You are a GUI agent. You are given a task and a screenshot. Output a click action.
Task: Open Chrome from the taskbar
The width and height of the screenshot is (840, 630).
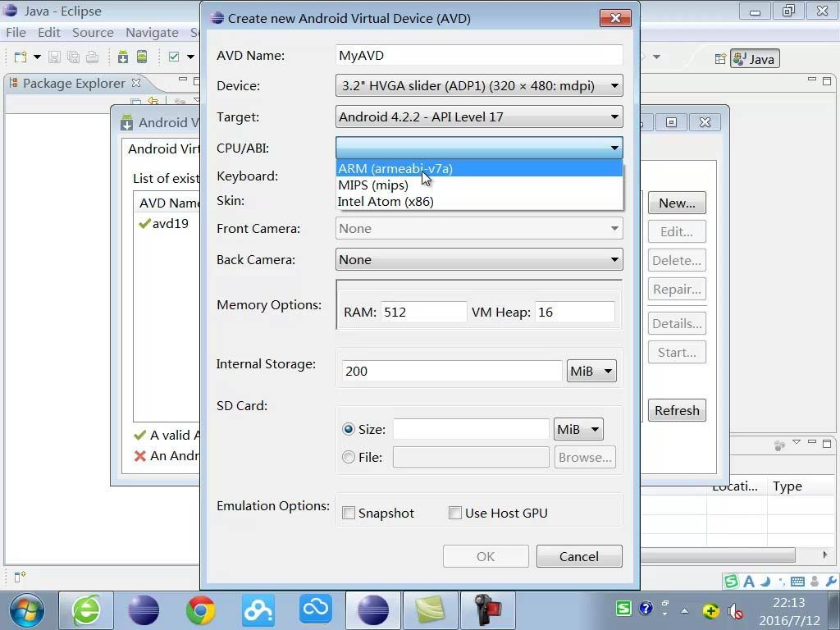click(200, 610)
